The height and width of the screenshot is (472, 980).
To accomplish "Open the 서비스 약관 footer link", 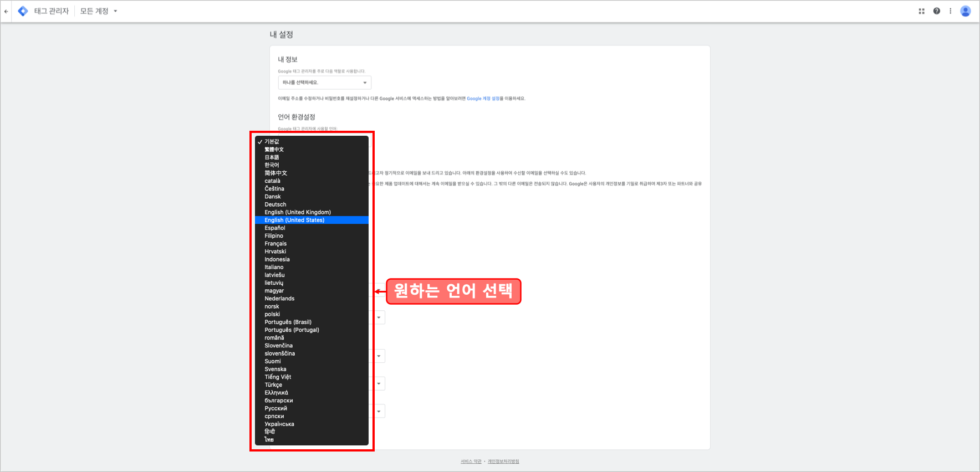I will point(471,461).
